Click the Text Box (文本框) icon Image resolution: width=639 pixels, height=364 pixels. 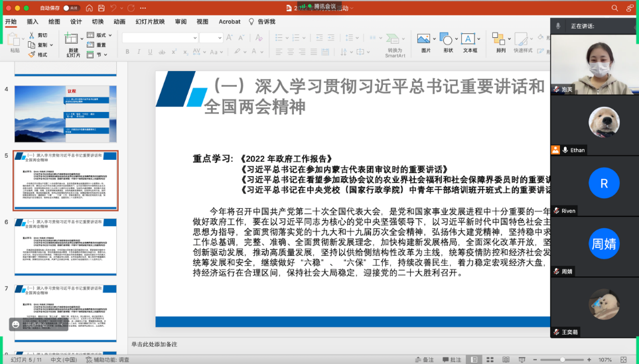469,40
